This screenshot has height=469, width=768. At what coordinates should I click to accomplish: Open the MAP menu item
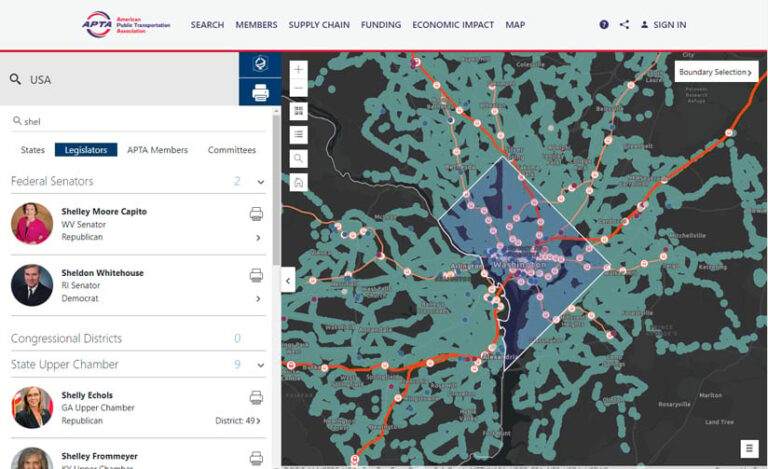click(515, 24)
